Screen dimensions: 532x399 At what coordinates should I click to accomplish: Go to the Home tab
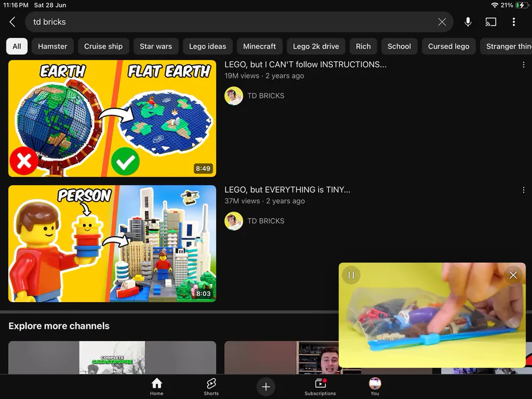pyautogui.click(x=157, y=387)
